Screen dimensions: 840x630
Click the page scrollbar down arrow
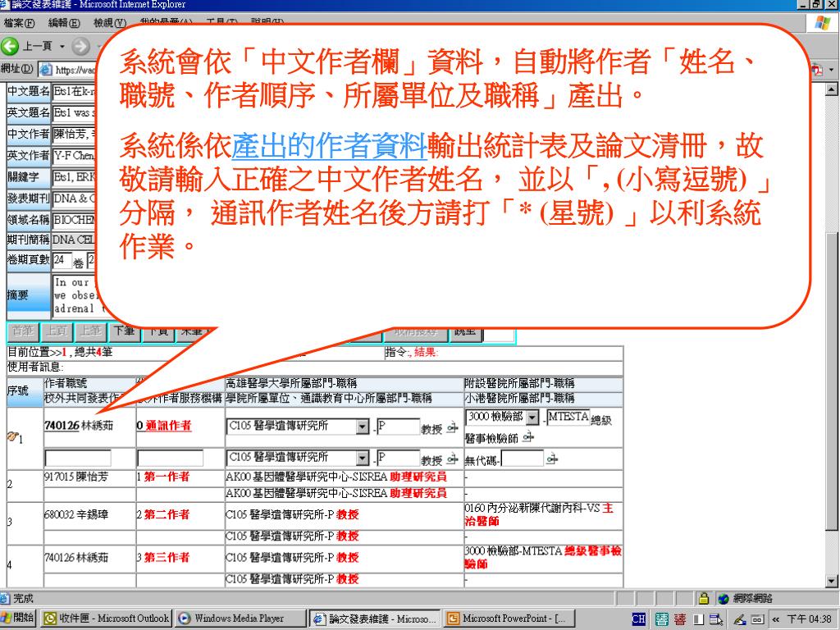[832, 581]
